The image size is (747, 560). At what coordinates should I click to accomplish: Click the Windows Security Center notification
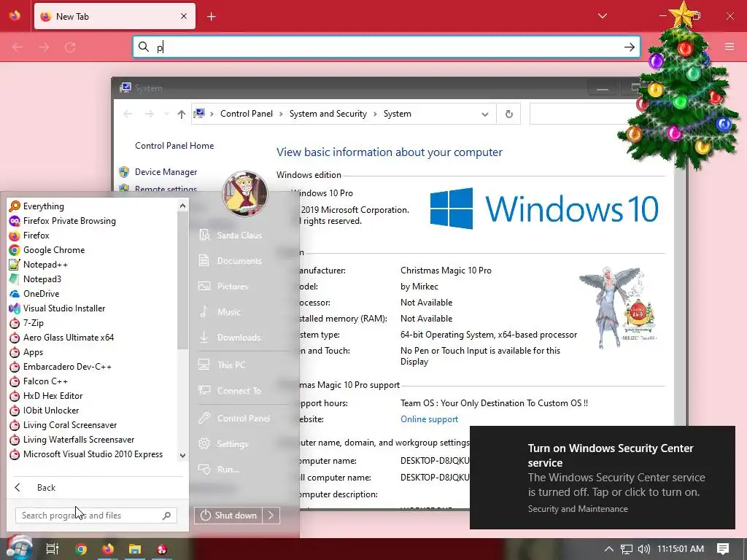(x=602, y=478)
